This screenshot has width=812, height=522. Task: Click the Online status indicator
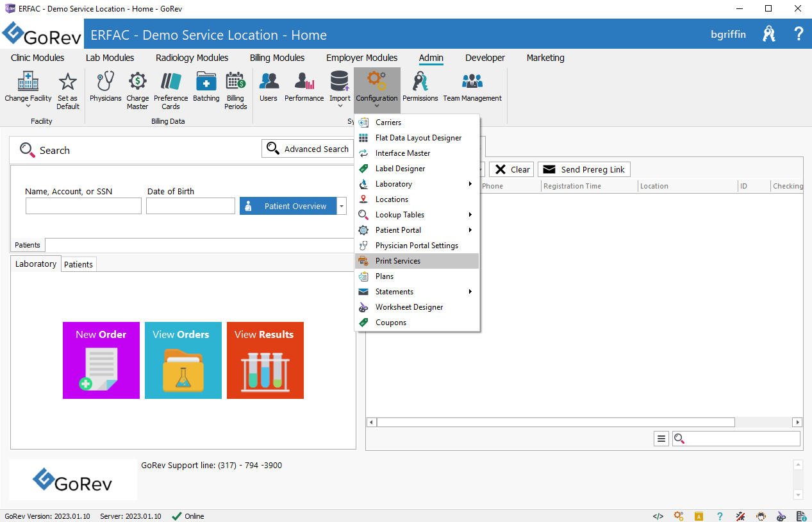click(188, 516)
